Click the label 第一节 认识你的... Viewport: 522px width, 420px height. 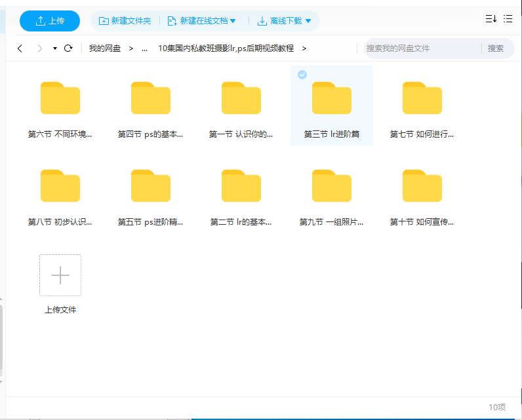pyautogui.click(x=241, y=134)
